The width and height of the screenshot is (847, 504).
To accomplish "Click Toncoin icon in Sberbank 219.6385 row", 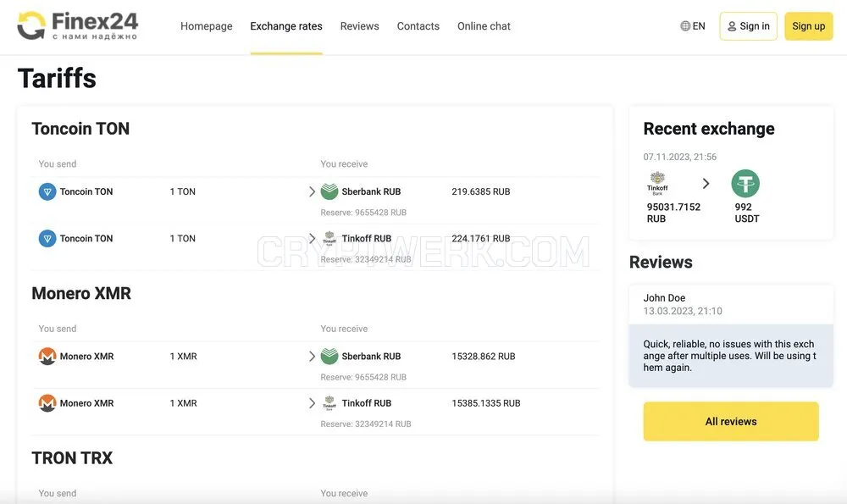I will point(47,191).
